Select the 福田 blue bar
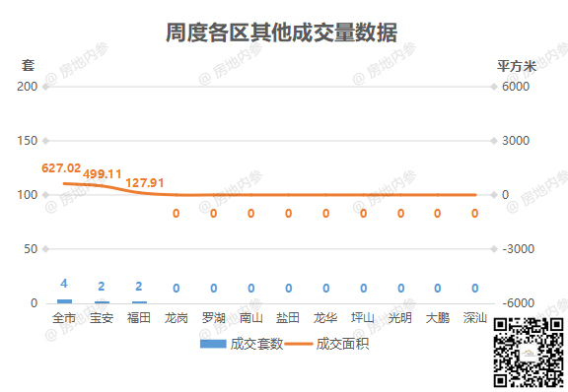The height and width of the screenshot is (392, 568). (x=139, y=302)
